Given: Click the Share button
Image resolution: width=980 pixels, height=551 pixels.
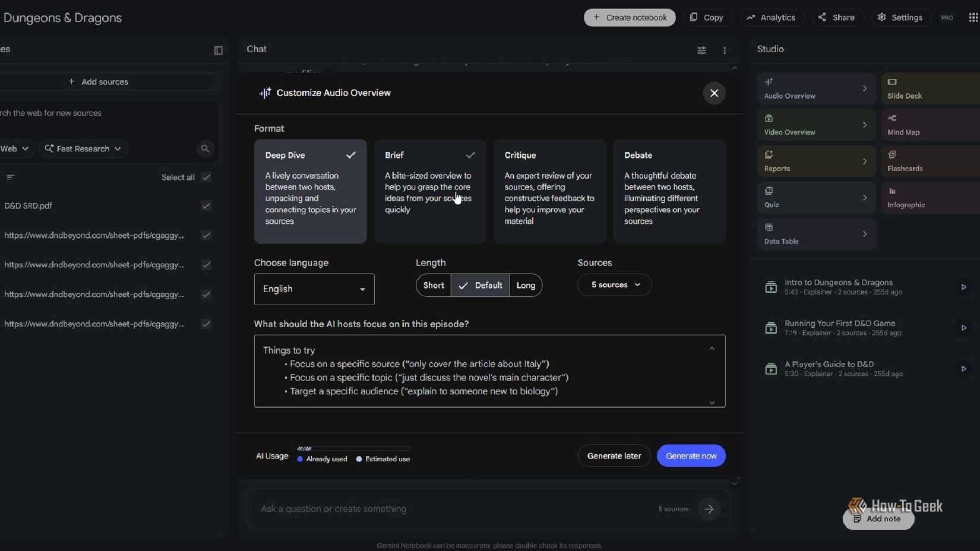Looking at the screenshot, I should [x=837, y=17].
